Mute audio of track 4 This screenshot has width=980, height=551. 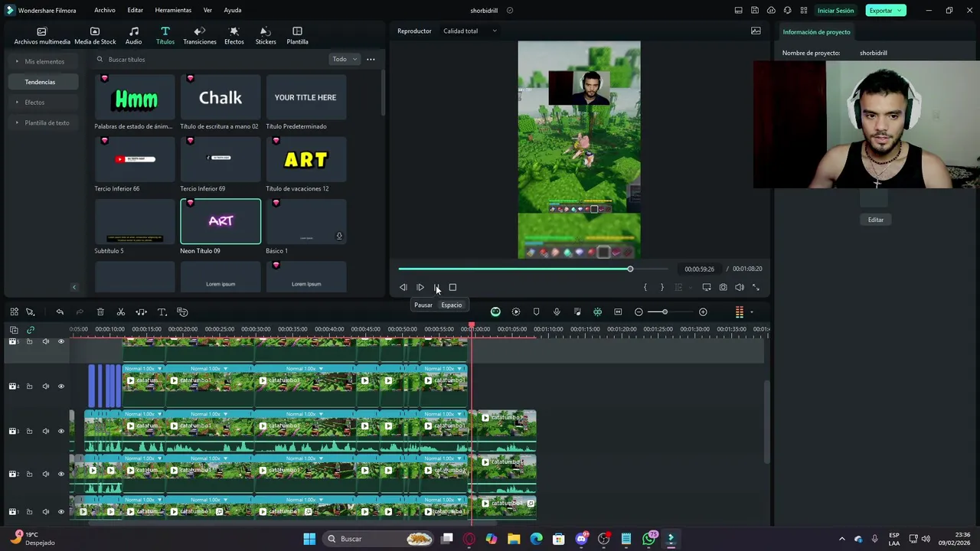pyautogui.click(x=45, y=386)
